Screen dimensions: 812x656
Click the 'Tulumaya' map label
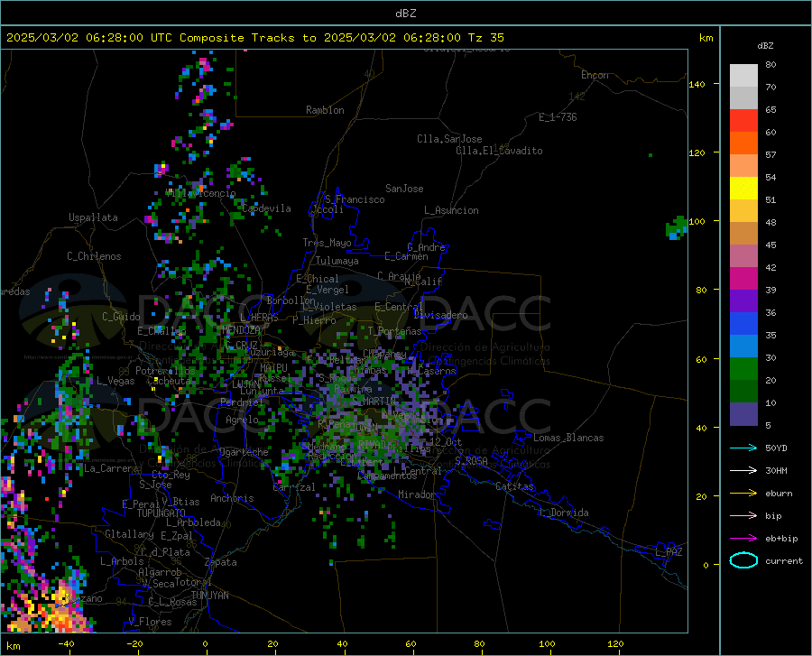[337, 261]
